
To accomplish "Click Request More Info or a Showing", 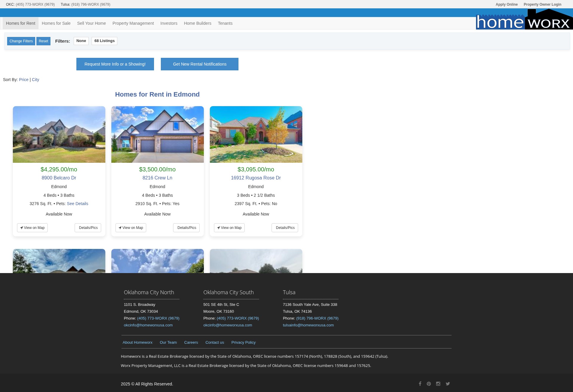I will pos(115,64).
